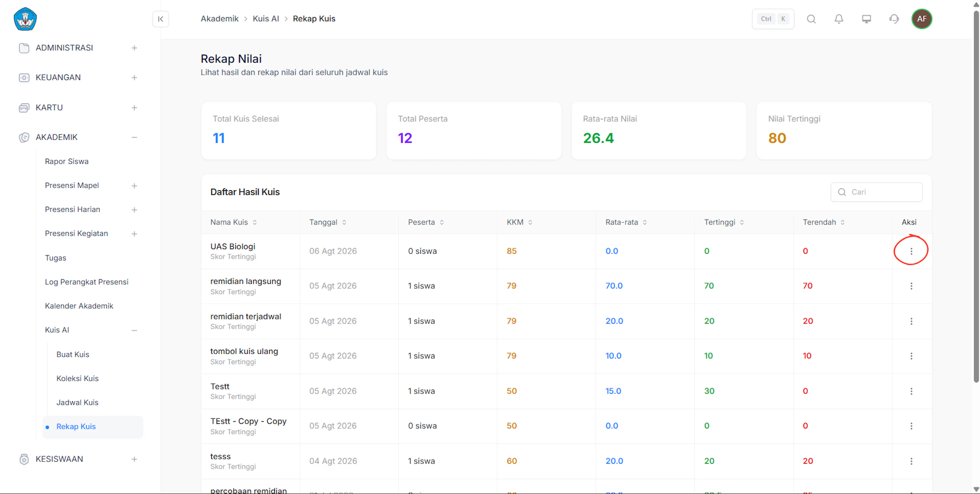Click the school logo

[x=25, y=19]
